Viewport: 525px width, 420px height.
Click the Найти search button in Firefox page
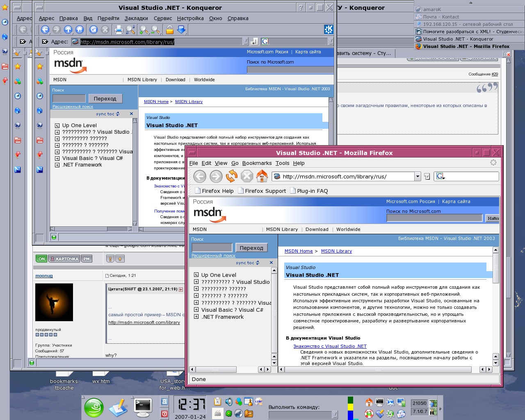[x=493, y=218]
